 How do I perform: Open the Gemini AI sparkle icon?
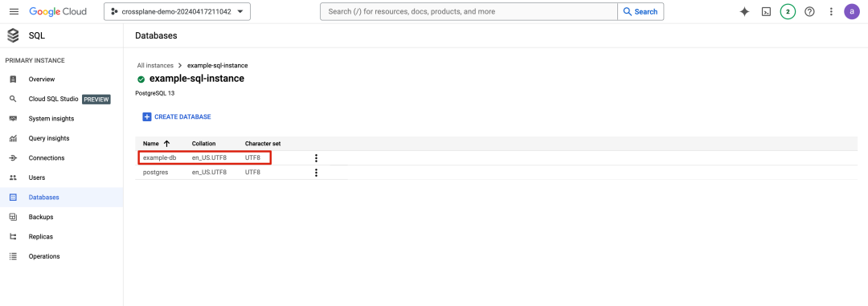(x=744, y=11)
